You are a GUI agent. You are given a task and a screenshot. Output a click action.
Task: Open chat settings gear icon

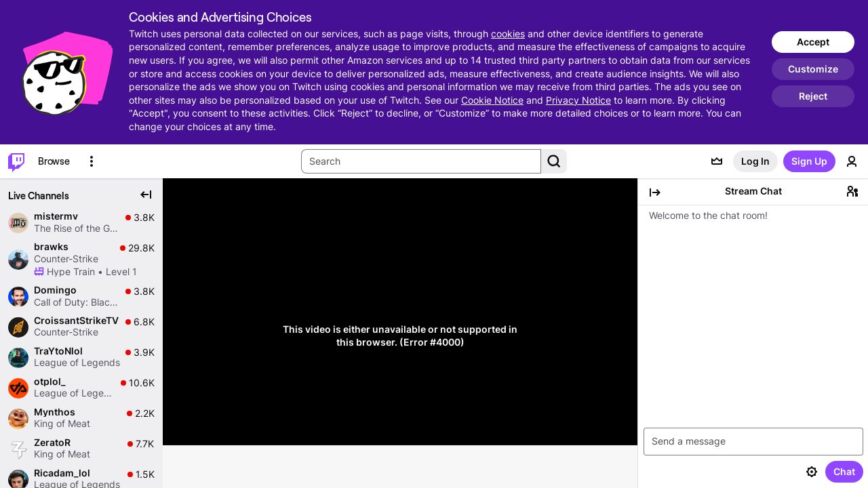coord(812,472)
